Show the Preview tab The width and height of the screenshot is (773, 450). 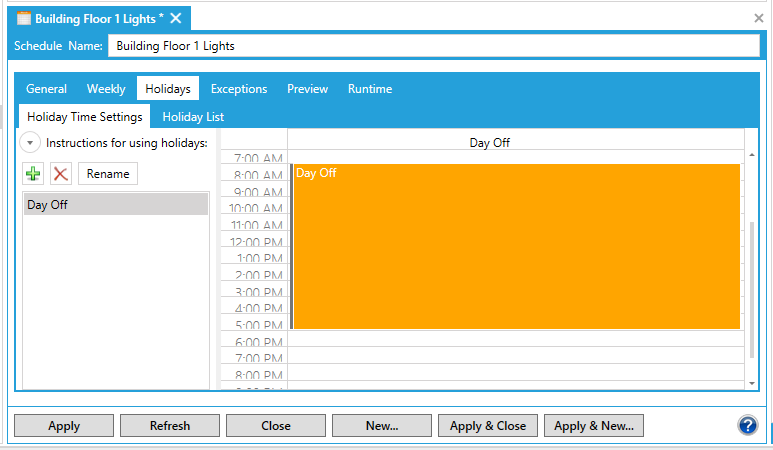click(307, 89)
